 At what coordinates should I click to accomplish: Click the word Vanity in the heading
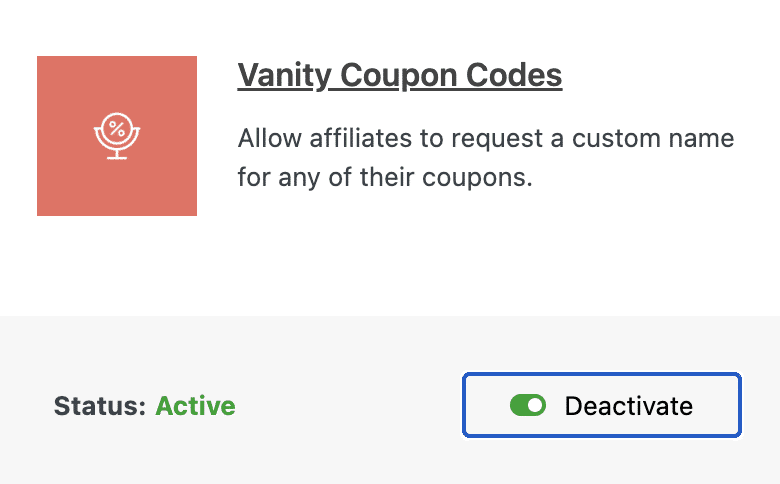(284, 76)
